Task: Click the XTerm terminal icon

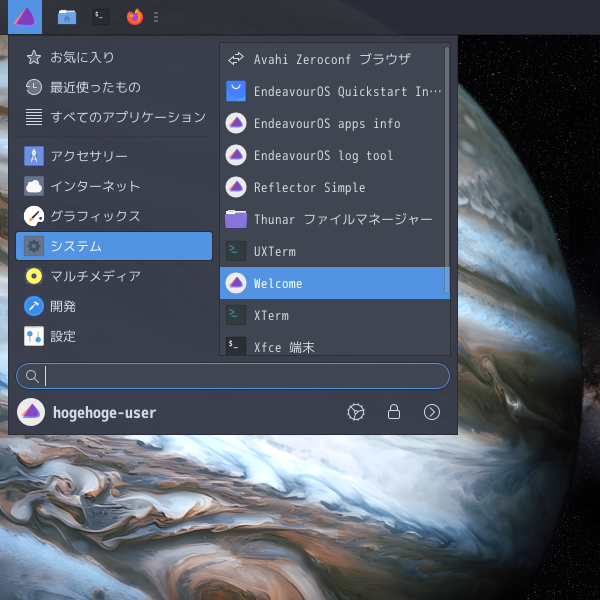Action: (x=236, y=315)
